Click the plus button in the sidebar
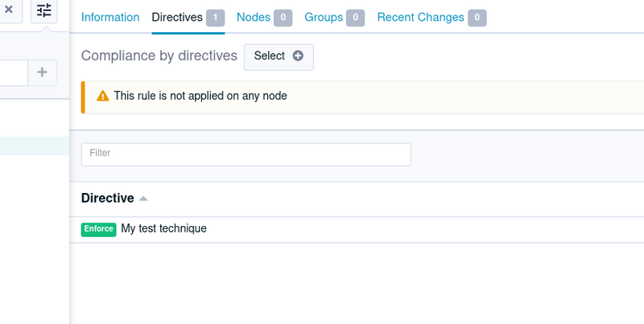The width and height of the screenshot is (644, 324). pyautogui.click(x=42, y=72)
